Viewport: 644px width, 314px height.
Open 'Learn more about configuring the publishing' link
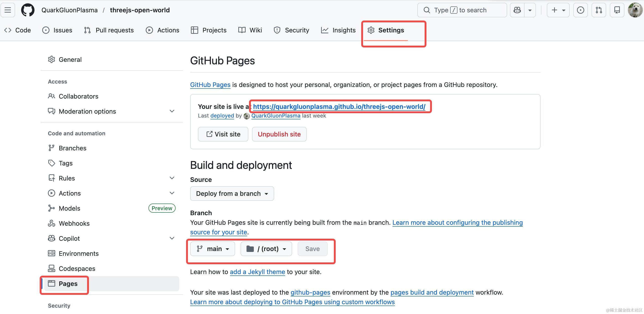tap(457, 222)
